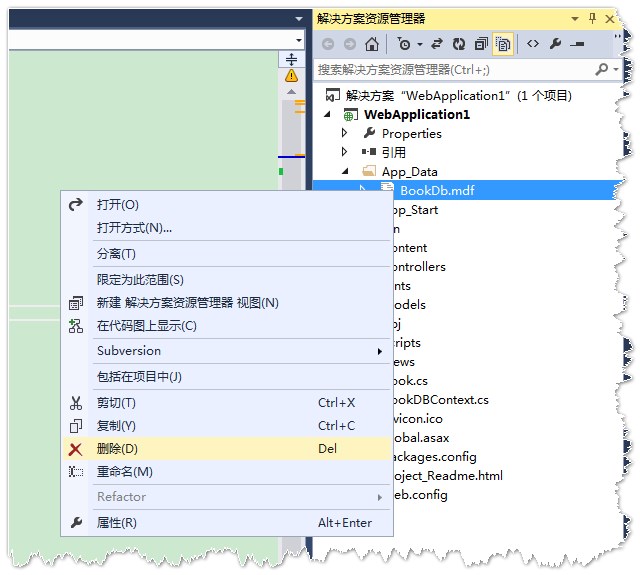Viewport: 640px width, 575px height.
Task: Open Properties via the wrench toolbar icon
Action: 555,44
